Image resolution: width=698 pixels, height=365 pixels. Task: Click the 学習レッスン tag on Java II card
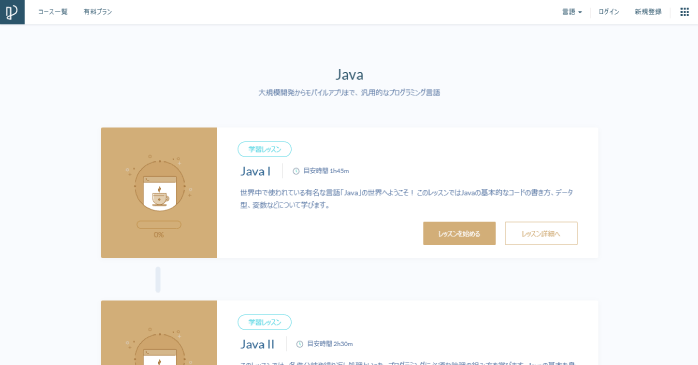264,322
